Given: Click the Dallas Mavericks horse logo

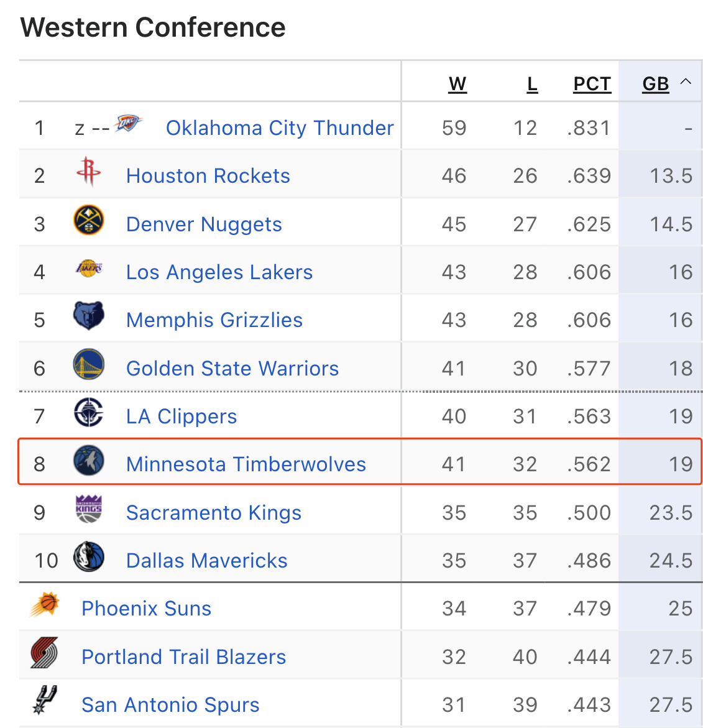Looking at the screenshot, I should [89, 556].
